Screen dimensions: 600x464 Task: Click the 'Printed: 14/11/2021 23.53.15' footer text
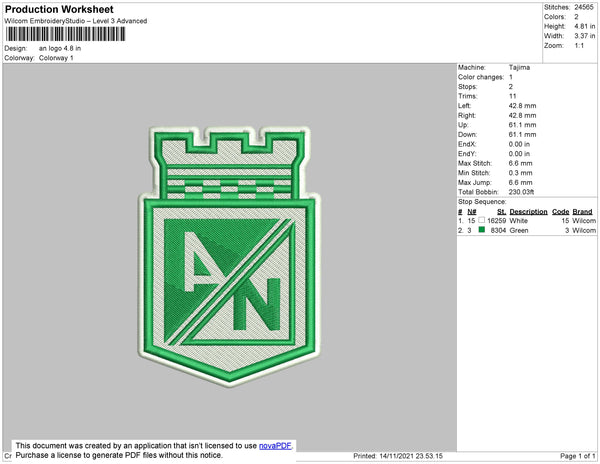398,456
